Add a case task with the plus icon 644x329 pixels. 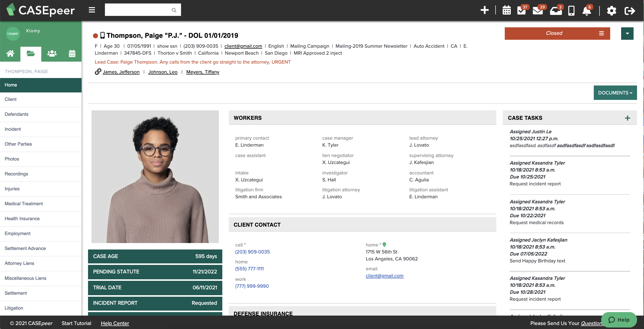(x=628, y=118)
